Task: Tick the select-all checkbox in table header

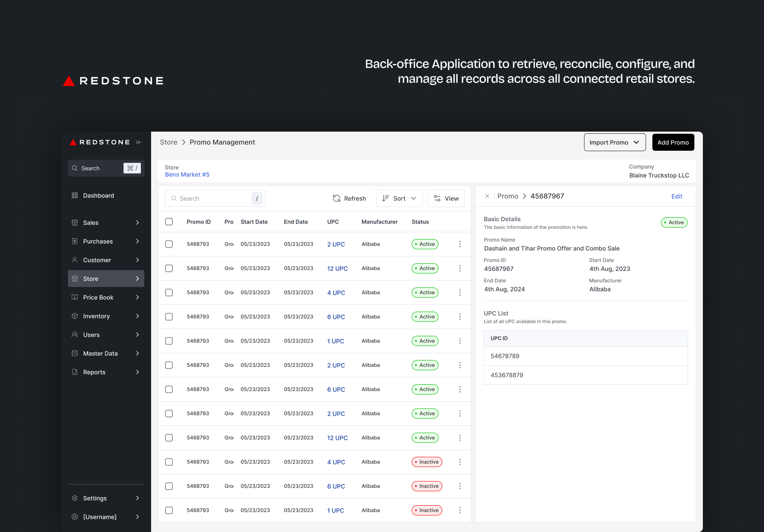Action: click(169, 222)
